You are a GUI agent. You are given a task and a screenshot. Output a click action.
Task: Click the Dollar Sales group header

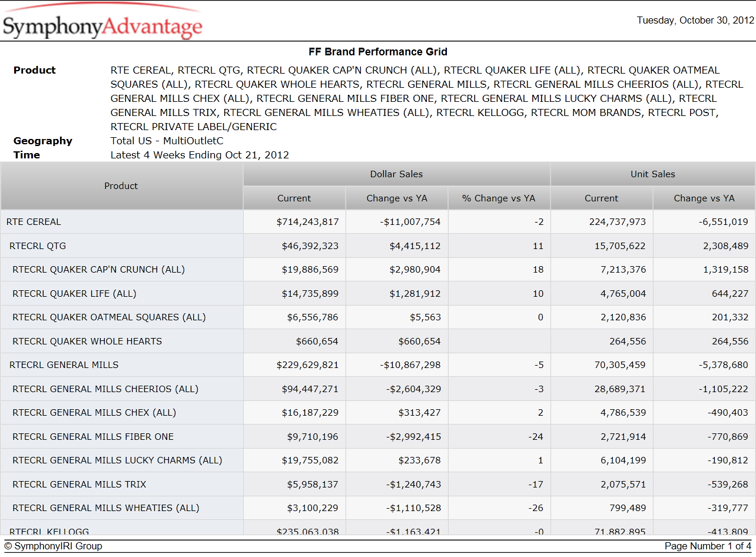397,174
